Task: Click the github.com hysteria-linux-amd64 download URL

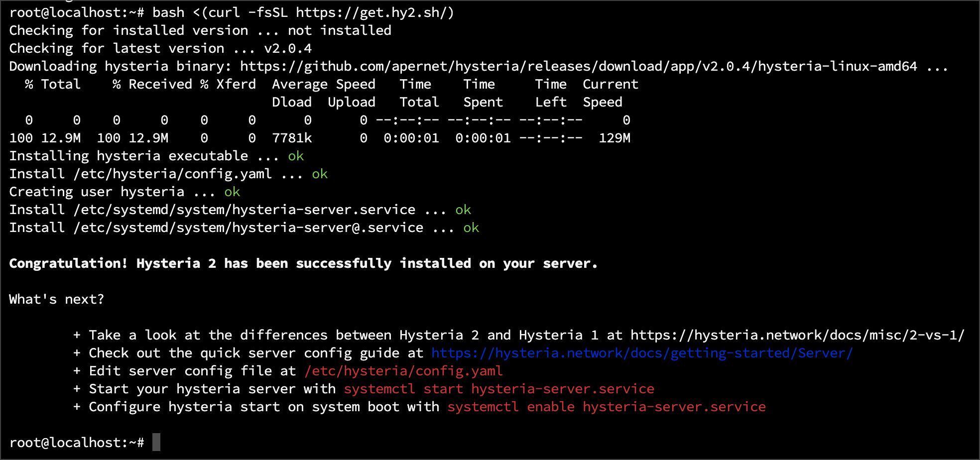Action: tap(579, 66)
